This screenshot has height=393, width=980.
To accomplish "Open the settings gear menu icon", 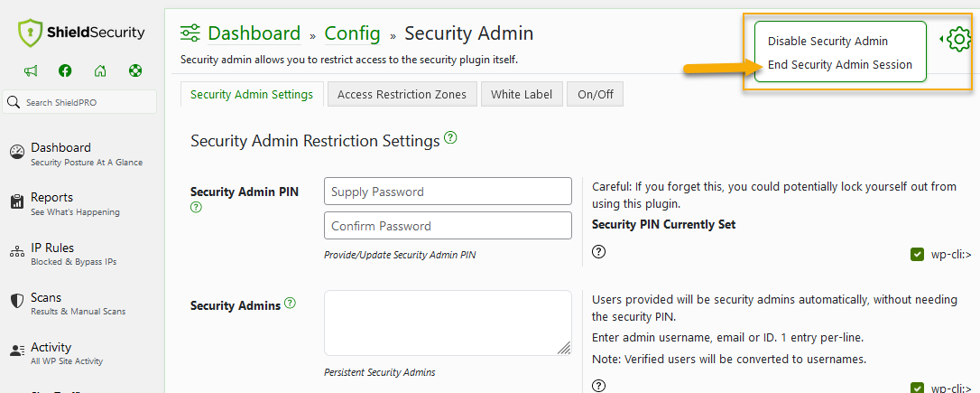I will point(958,40).
